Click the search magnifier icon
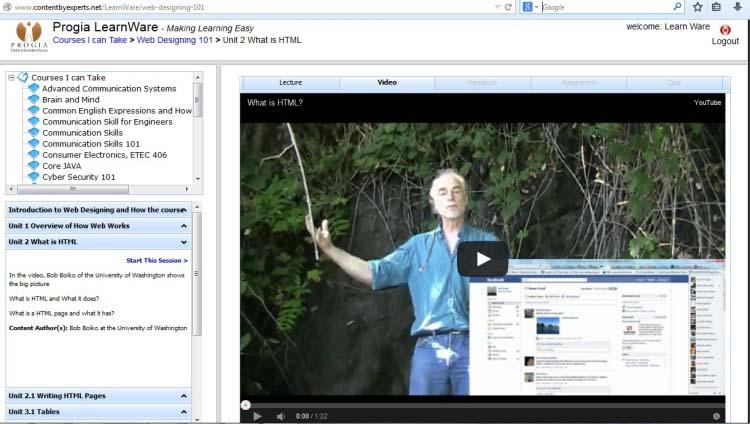The height and width of the screenshot is (424, 750). [x=677, y=7]
